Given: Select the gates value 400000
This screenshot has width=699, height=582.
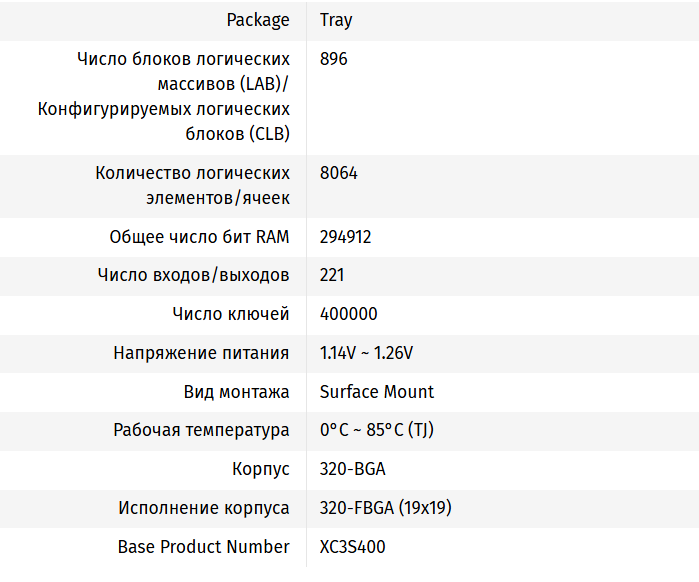Looking at the screenshot, I should 349,314.
